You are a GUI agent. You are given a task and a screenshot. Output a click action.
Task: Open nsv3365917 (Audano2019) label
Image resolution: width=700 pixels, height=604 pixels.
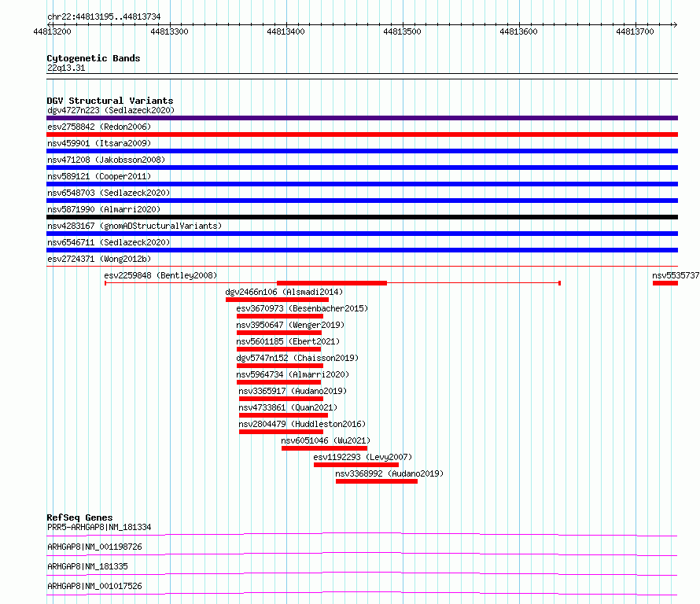[293, 391]
